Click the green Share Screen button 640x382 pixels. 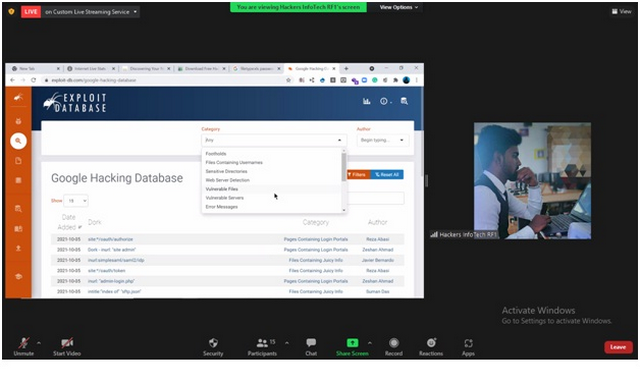click(352, 346)
